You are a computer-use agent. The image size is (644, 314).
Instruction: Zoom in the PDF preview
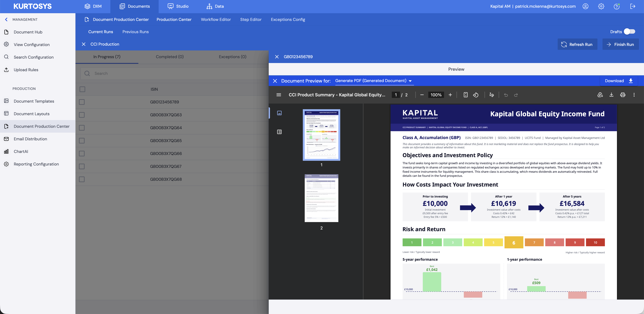[450, 95]
